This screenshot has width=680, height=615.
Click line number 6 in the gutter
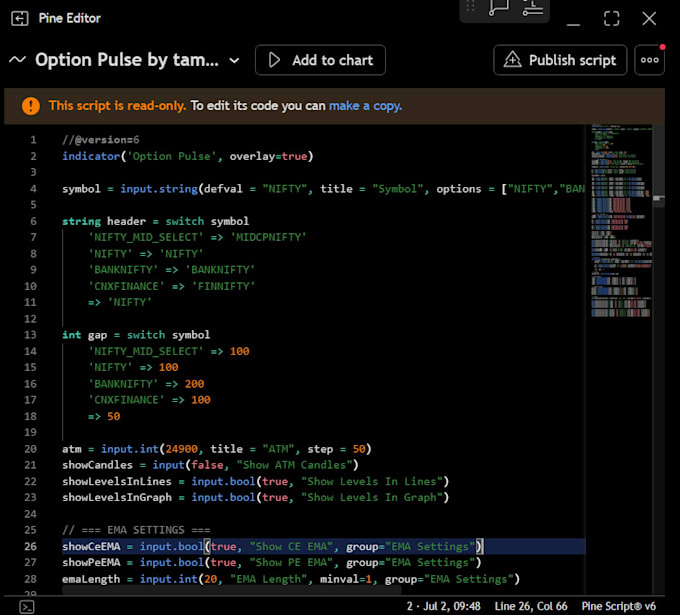33,221
